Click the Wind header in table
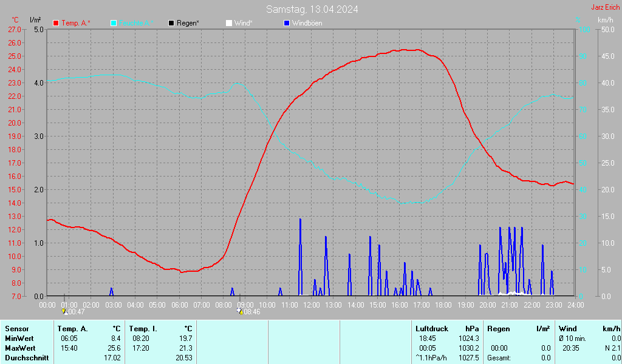Image resolution: width=622 pixels, height=364 pixels. [x=567, y=329]
